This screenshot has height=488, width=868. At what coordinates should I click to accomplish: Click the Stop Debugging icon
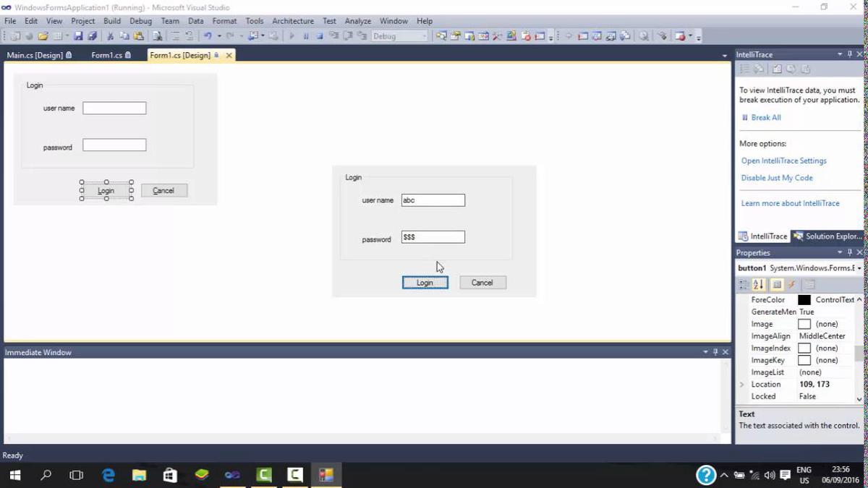point(318,35)
